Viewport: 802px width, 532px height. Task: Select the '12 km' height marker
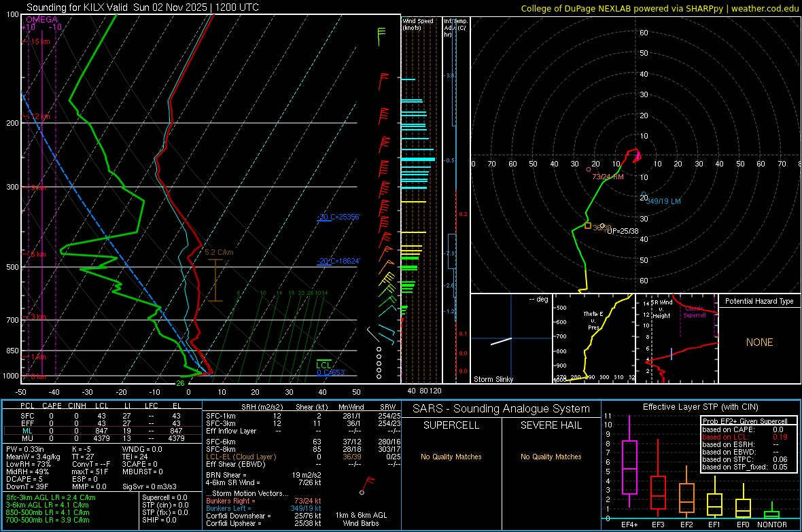pos(40,117)
